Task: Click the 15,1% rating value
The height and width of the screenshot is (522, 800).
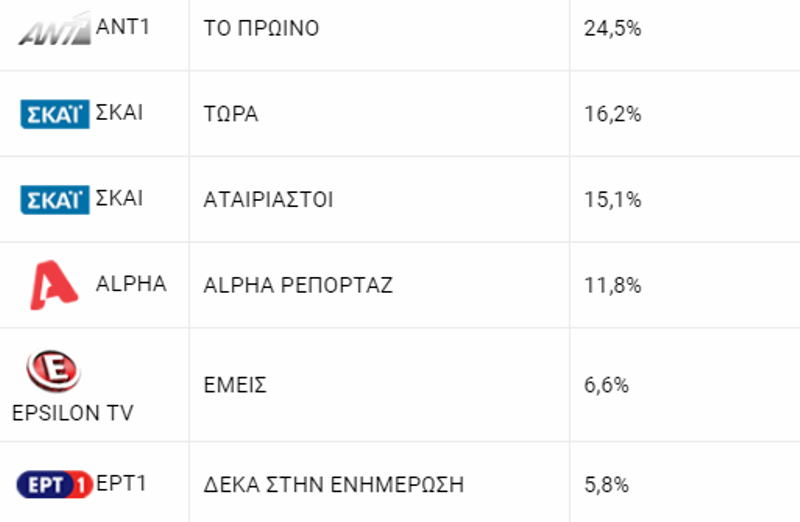Action: click(612, 200)
